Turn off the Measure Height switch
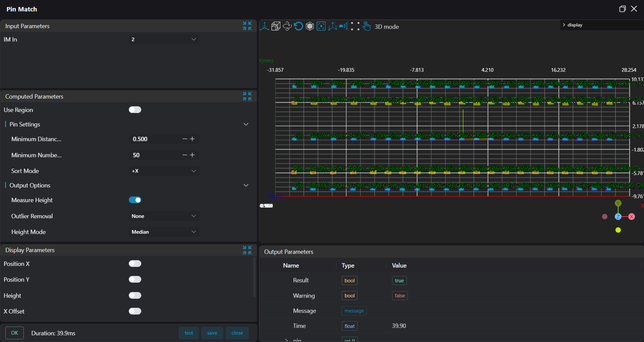 (135, 200)
